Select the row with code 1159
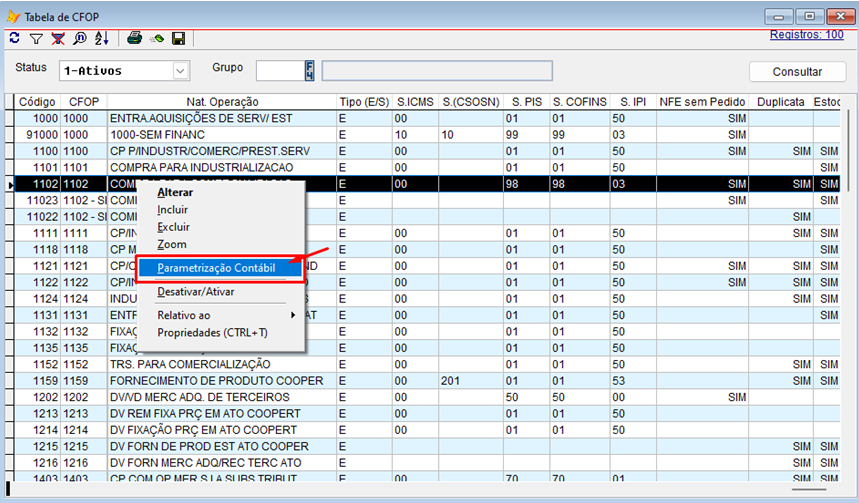Viewport: 859px width, 503px height. [x=215, y=381]
